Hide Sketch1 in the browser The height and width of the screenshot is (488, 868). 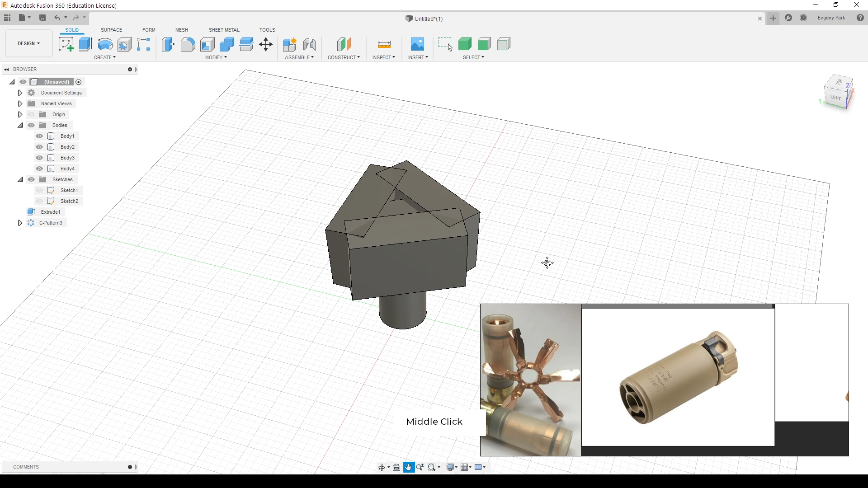39,189
